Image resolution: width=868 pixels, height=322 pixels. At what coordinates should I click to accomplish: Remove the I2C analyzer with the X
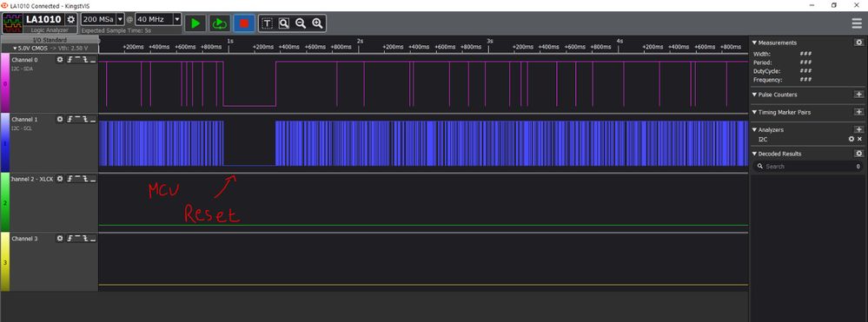[859, 139]
